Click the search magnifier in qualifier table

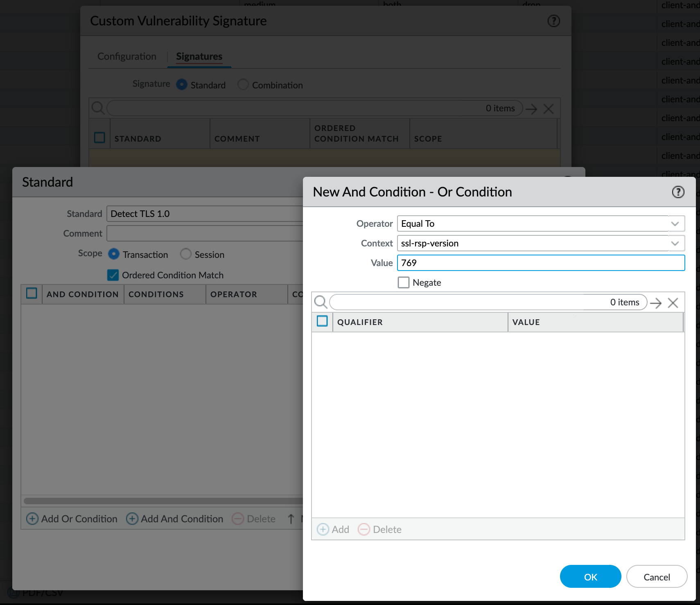(x=321, y=302)
